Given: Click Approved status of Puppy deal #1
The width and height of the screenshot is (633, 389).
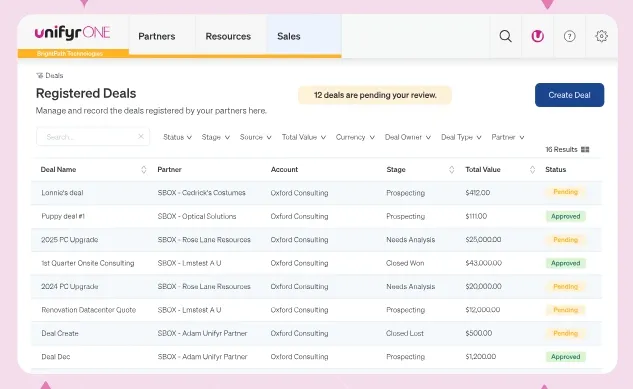Looking at the screenshot, I should click(566, 216).
